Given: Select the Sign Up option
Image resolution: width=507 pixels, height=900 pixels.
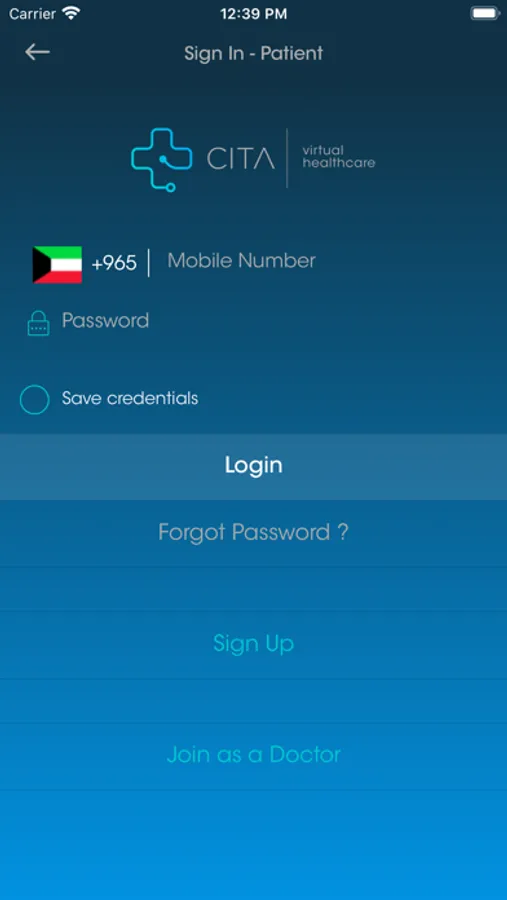Looking at the screenshot, I should [253, 643].
